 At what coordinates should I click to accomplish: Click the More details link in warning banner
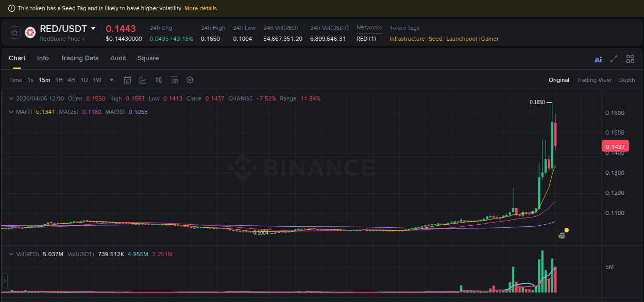(x=200, y=8)
